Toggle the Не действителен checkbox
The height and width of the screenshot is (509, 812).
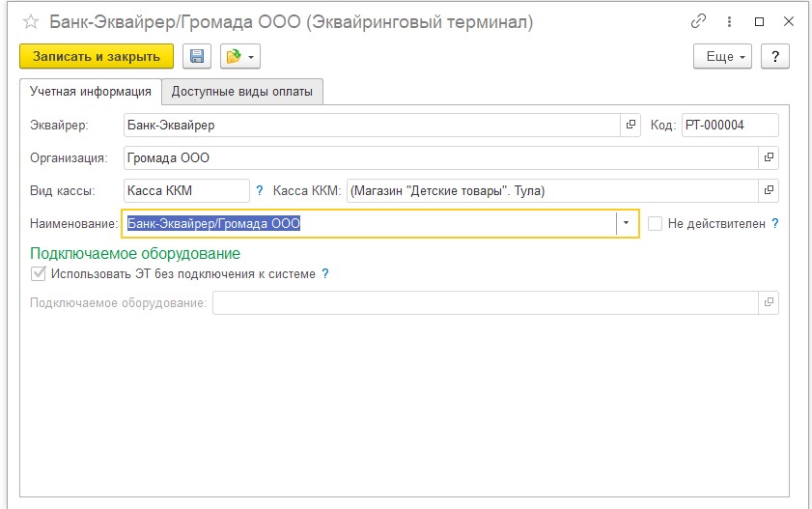click(655, 223)
